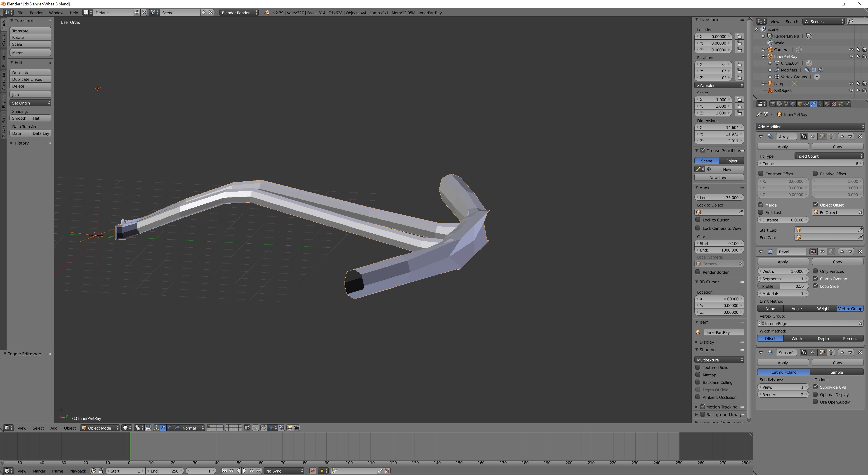Toggle snap magnet icon in viewport header
The image size is (868, 475).
264,428
